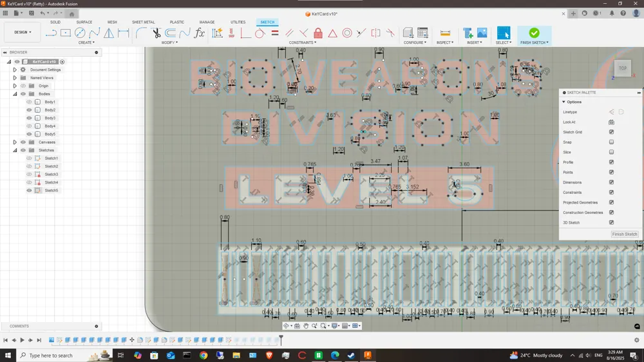Click the Lock constraint icon
The height and width of the screenshot is (362, 644).
[x=318, y=33]
